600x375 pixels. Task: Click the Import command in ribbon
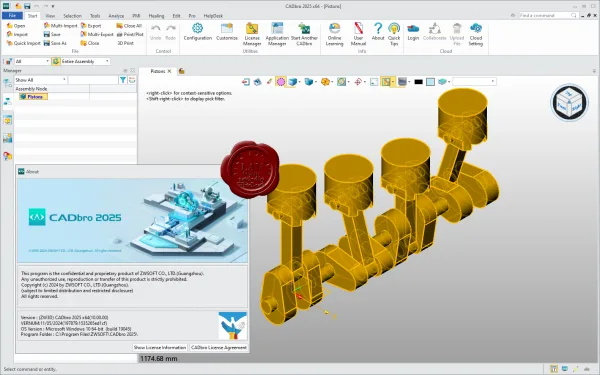(x=17, y=34)
